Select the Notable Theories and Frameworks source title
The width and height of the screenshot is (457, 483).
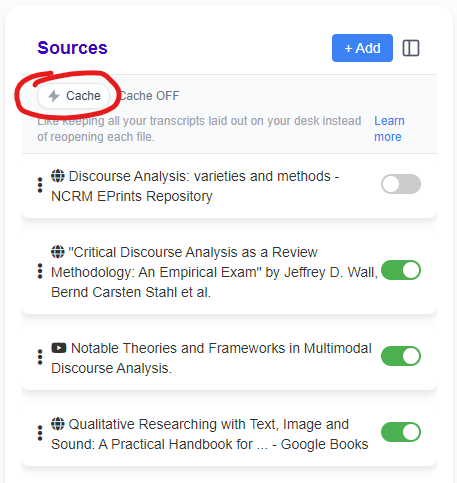211,358
